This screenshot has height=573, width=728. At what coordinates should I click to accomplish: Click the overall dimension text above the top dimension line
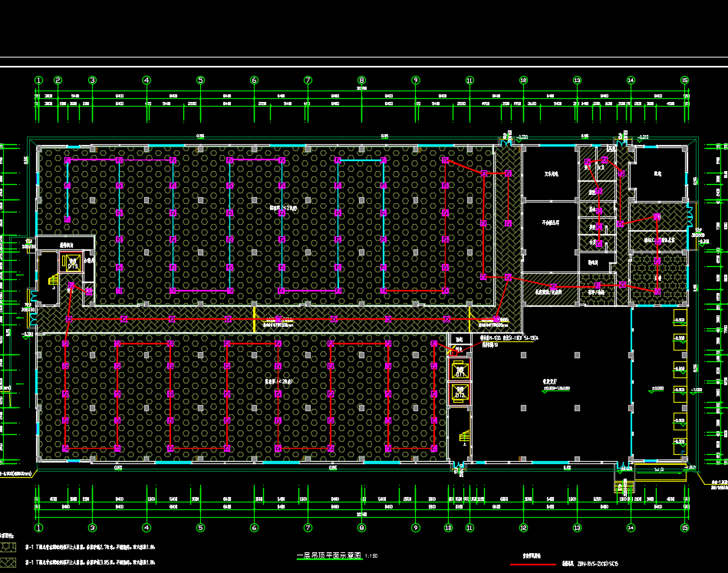pos(361,88)
